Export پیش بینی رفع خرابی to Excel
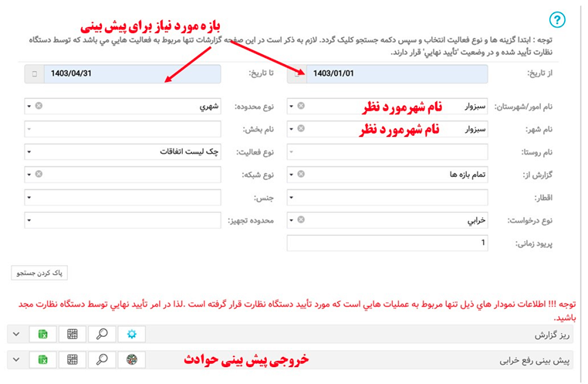 pos(43,360)
